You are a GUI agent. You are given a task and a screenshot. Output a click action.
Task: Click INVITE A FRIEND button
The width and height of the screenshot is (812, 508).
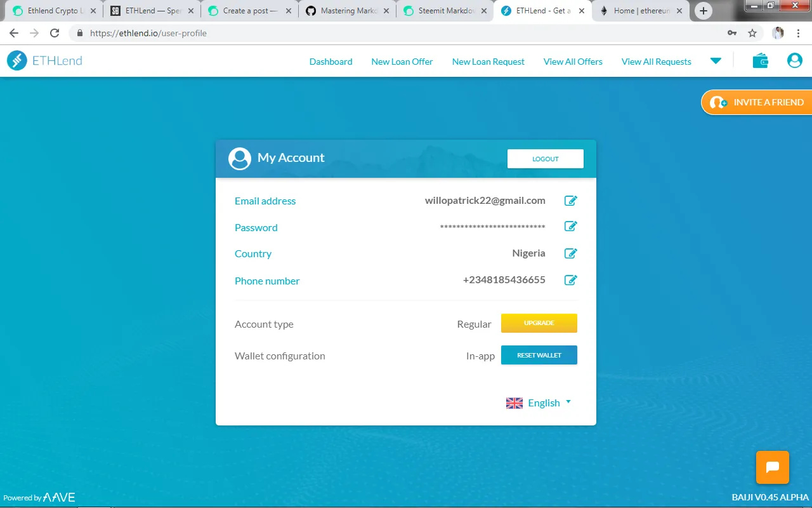tap(757, 102)
